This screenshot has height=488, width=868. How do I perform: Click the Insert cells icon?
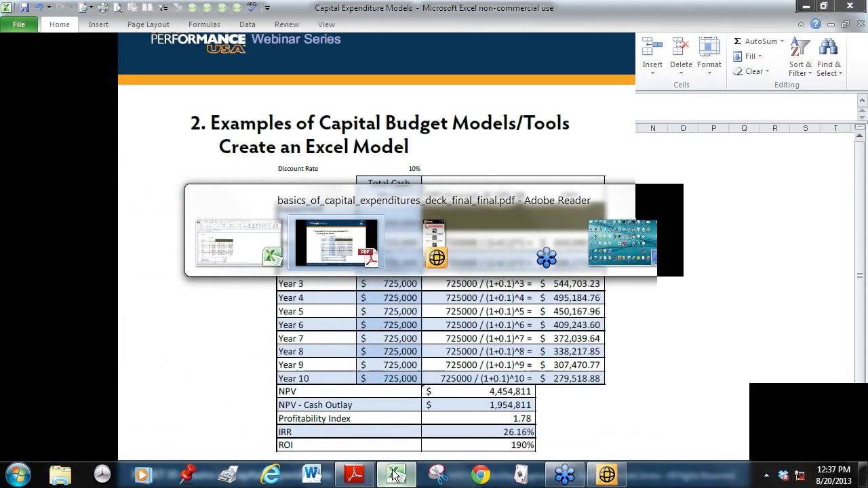tap(652, 47)
